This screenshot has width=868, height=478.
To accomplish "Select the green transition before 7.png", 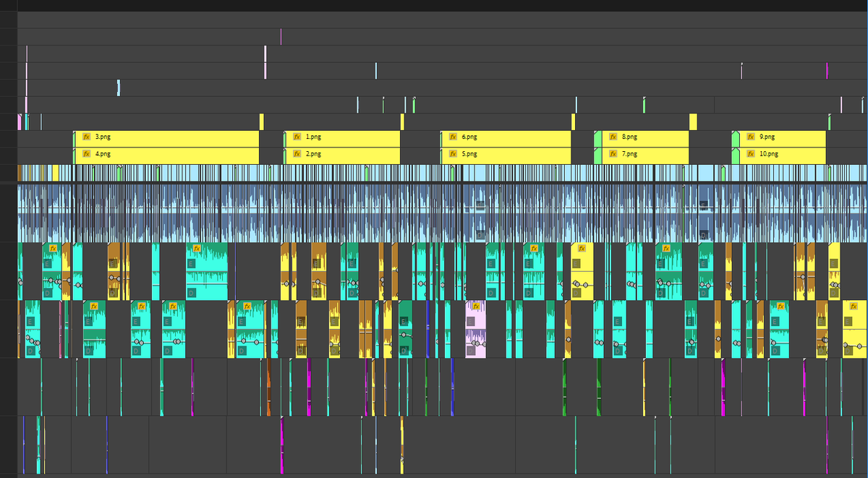I will [597, 155].
